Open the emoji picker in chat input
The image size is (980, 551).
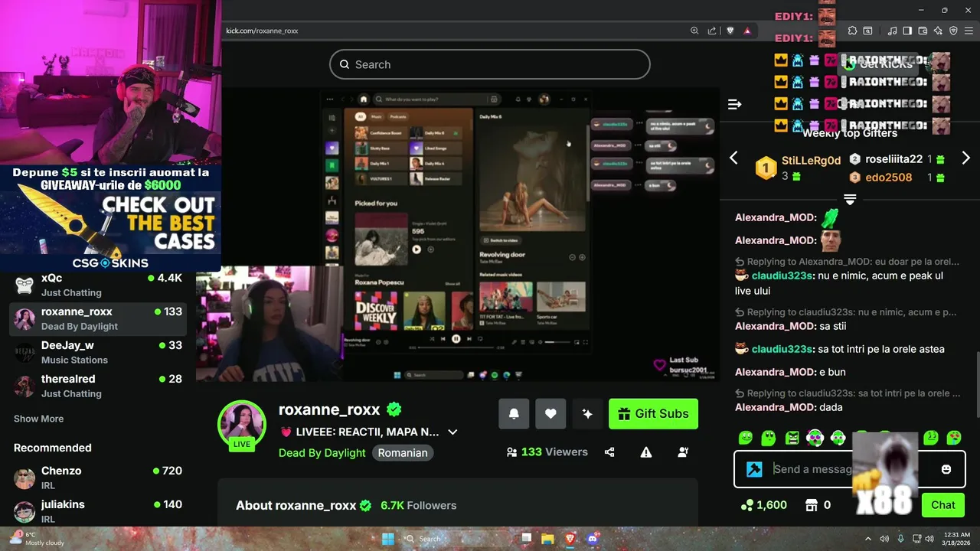(x=946, y=469)
